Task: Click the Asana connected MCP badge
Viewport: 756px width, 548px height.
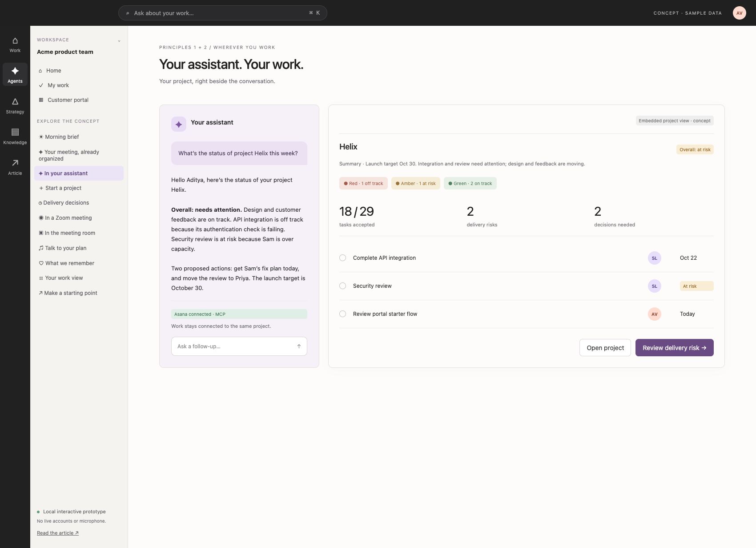Action: tap(239, 314)
